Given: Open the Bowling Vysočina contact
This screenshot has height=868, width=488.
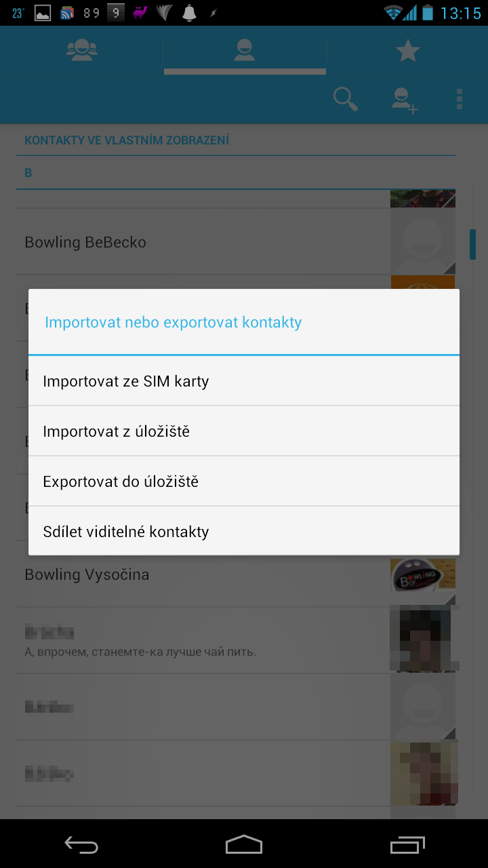Looking at the screenshot, I should coord(203,574).
